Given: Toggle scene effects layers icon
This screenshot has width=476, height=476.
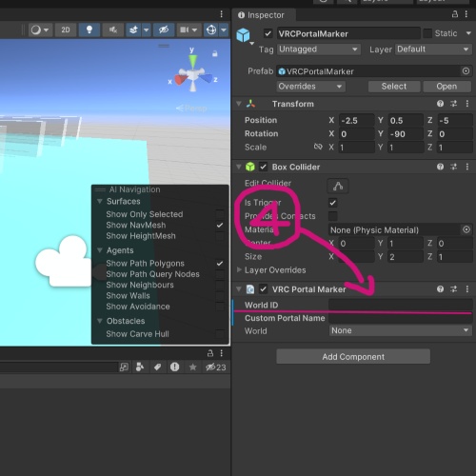Looking at the screenshot, I should [133, 30].
